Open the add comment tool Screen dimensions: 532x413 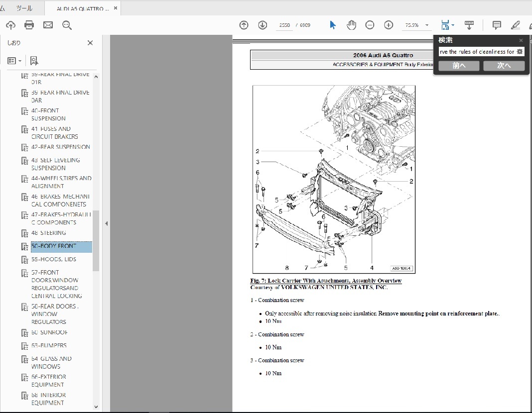pos(497,25)
